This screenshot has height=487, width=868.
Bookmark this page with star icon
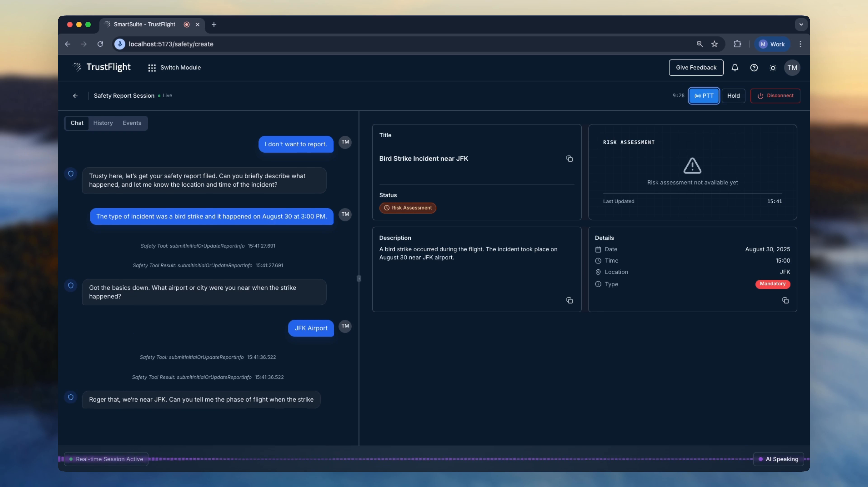[x=714, y=44]
